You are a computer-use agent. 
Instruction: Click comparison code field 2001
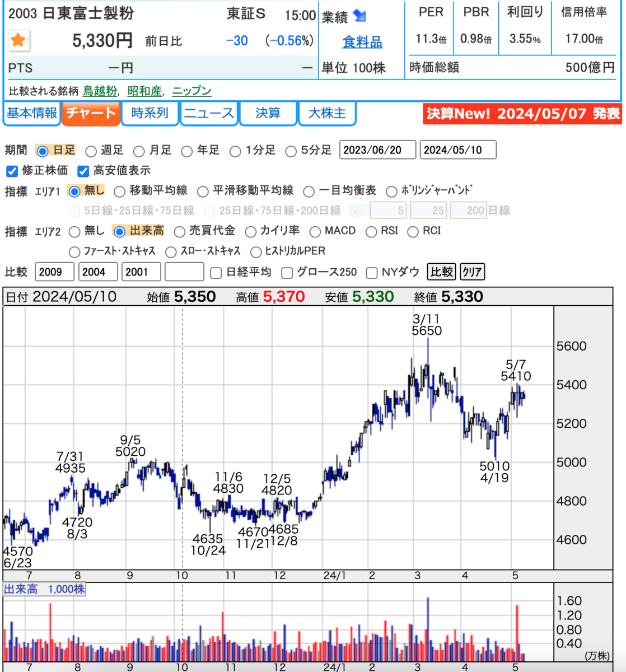click(x=141, y=272)
